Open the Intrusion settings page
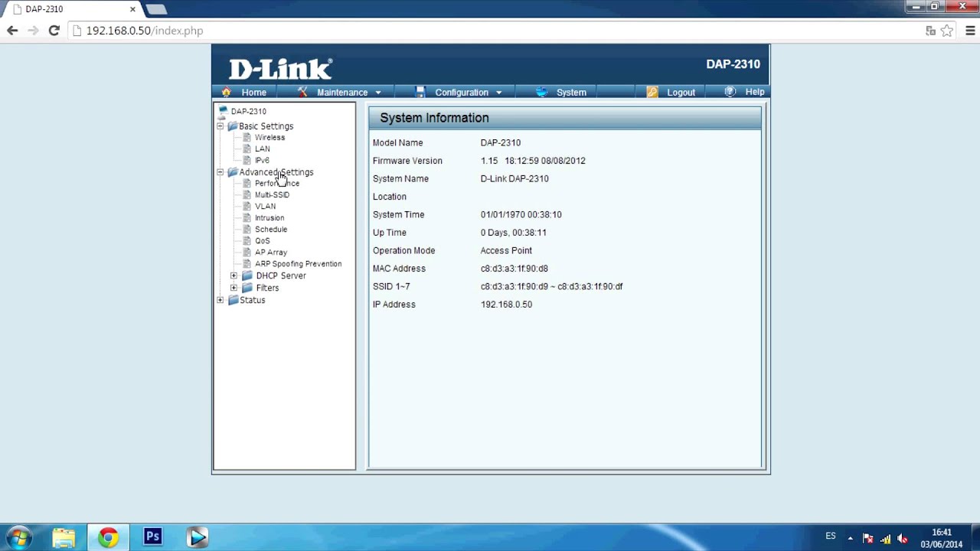This screenshot has width=980, height=551. (269, 218)
